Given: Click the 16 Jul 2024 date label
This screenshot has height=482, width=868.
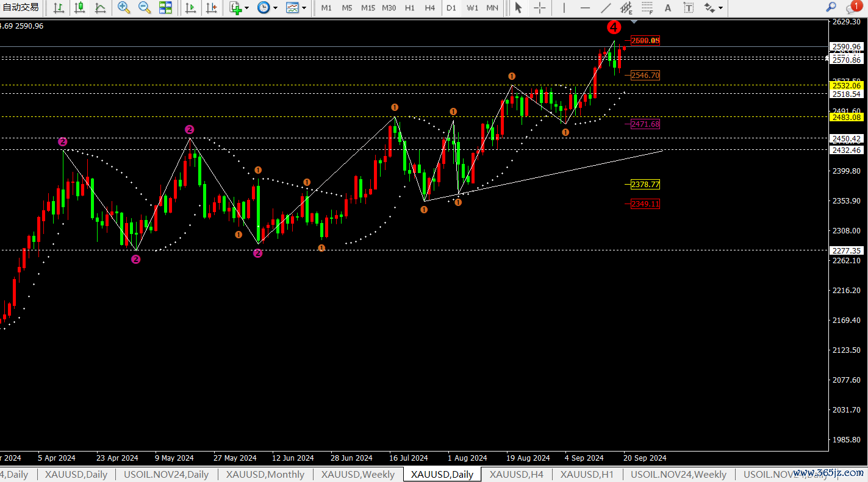Looking at the screenshot, I should tap(409, 458).
